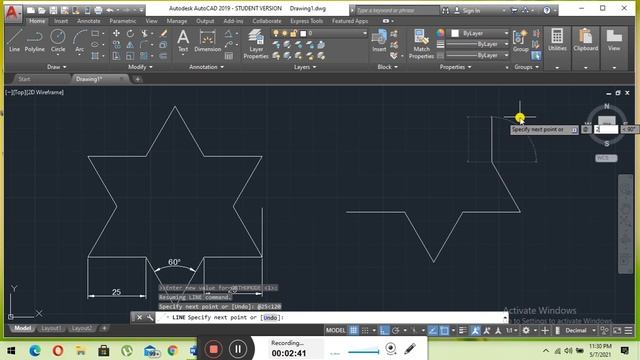Click MODEL button in status bar
Image resolution: width=640 pixels, height=360 pixels.
click(x=336, y=331)
